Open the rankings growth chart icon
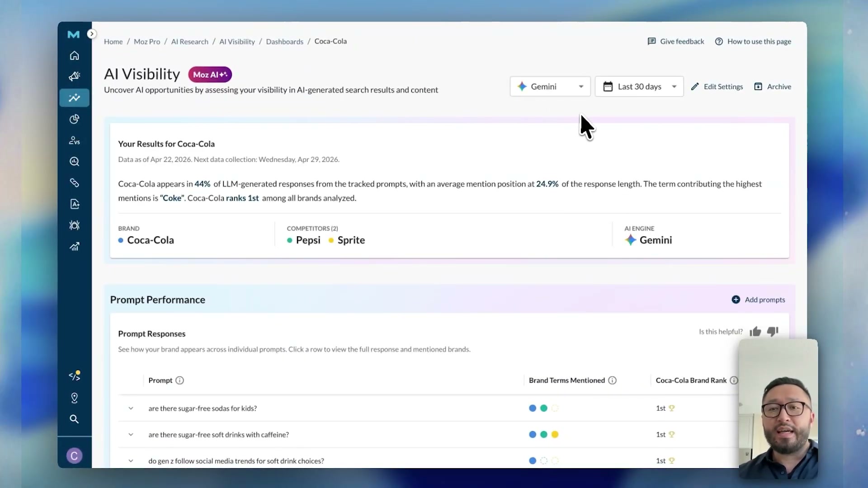 pos(75,246)
